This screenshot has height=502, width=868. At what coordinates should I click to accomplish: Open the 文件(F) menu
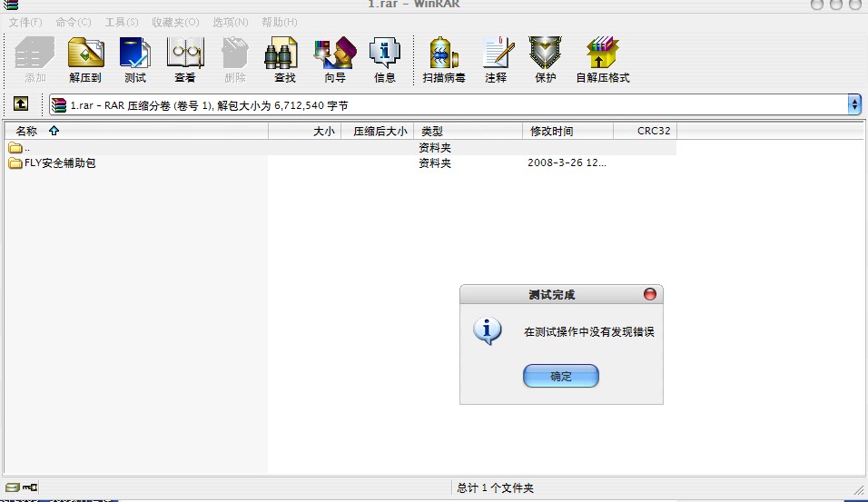(25, 22)
